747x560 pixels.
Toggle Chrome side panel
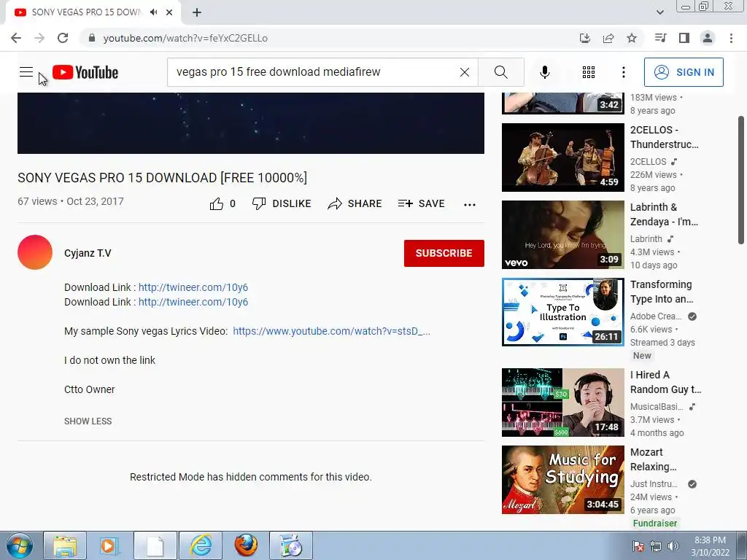point(684,38)
